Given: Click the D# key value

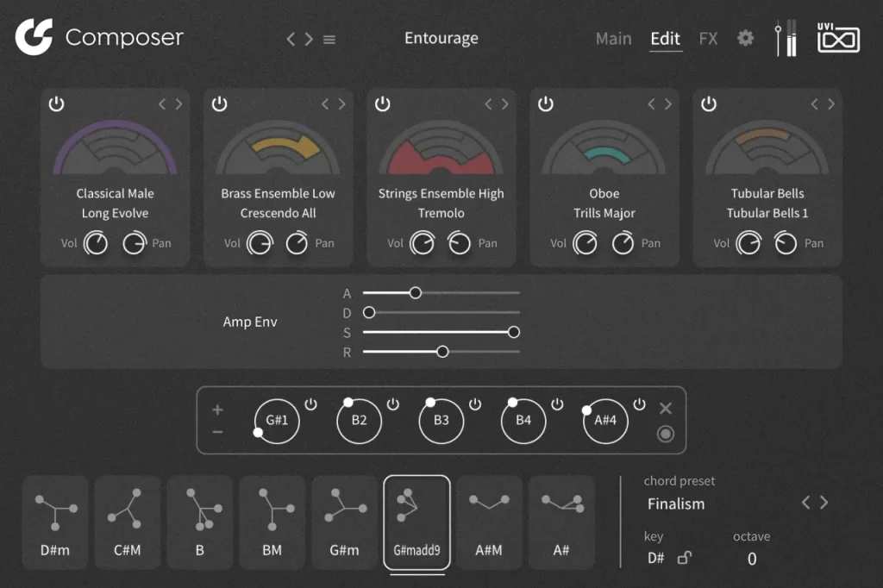Looking at the screenshot, I should (655, 558).
